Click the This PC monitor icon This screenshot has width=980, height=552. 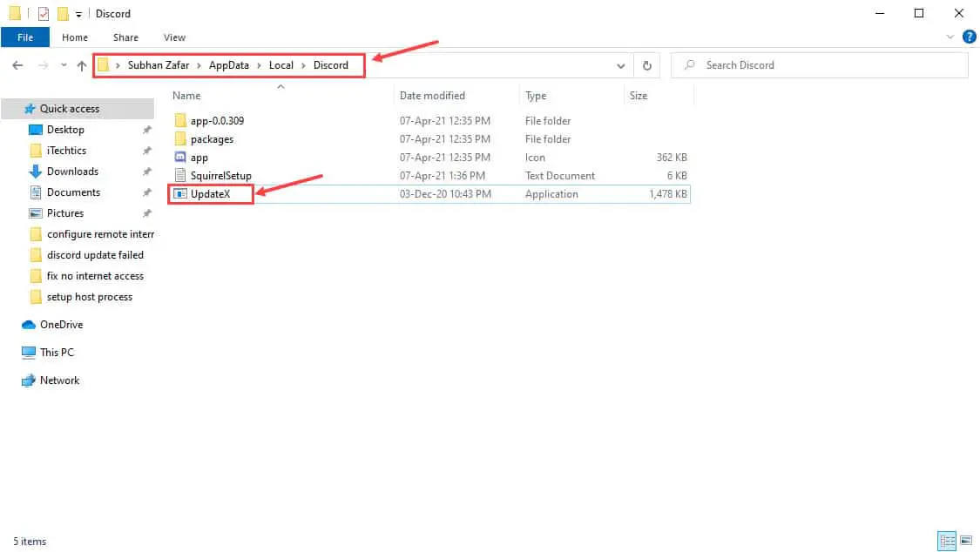28,353
